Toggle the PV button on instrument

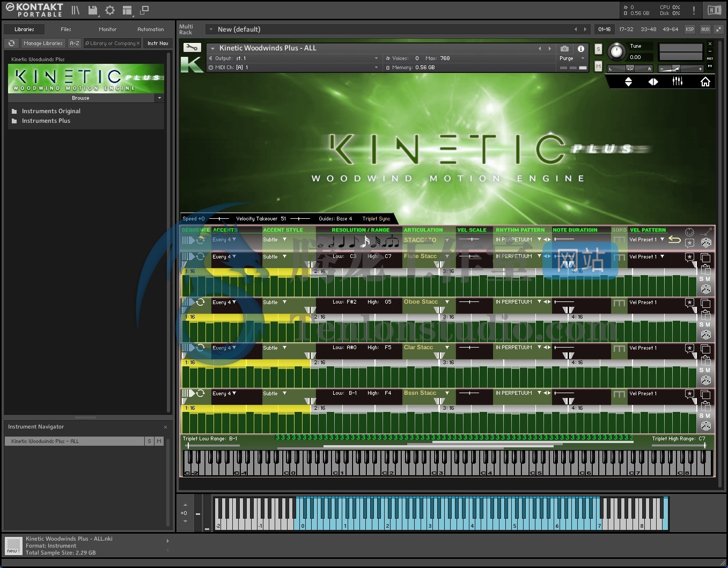710,67
